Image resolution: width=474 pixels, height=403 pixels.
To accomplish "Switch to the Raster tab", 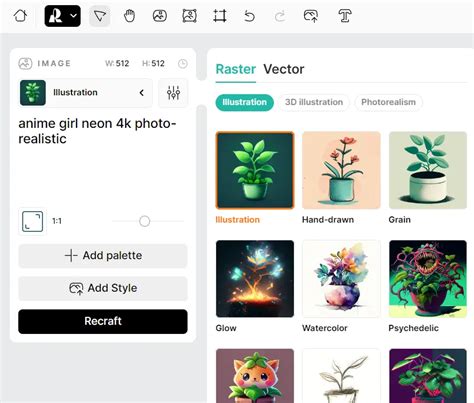I will click(x=236, y=69).
